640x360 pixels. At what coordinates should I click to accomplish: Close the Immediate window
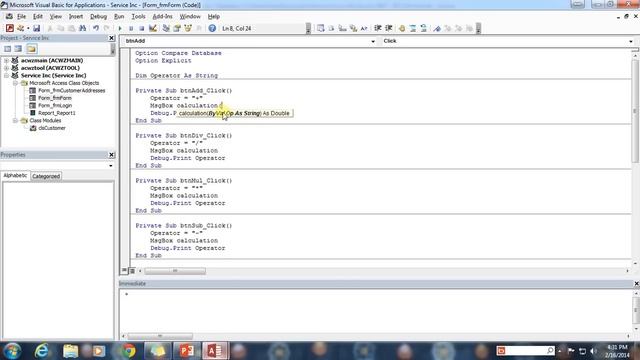click(x=636, y=283)
